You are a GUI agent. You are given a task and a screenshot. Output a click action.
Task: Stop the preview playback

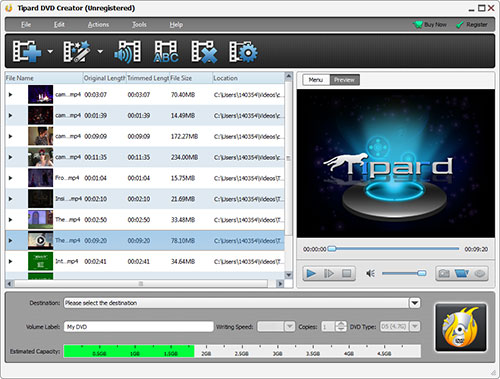pyautogui.click(x=346, y=274)
